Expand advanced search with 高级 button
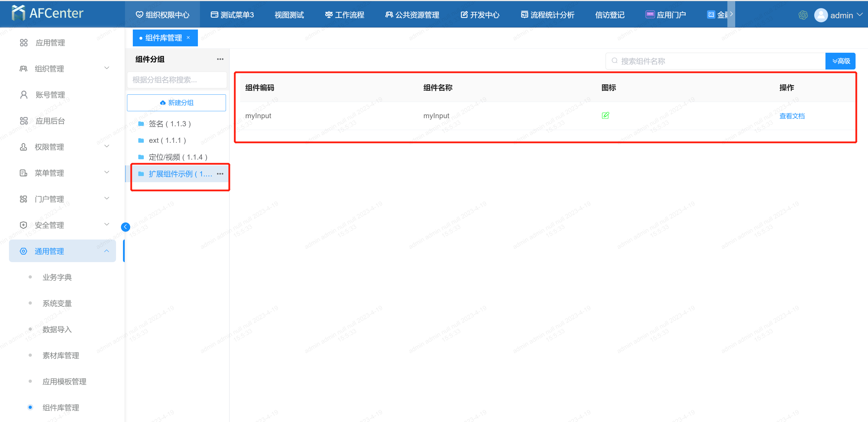 coord(841,61)
